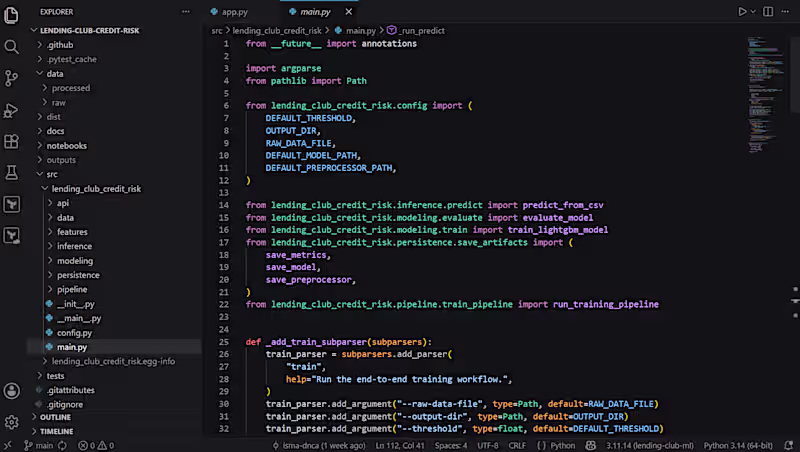Expand the raw folder
Screen dimensions: 800x452
pyautogui.click(x=59, y=103)
